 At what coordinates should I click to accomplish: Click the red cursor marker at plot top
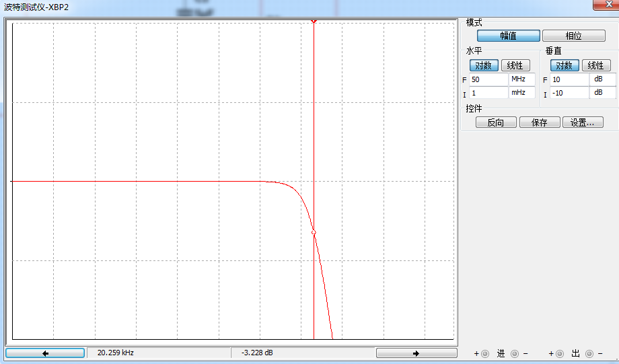314,21
